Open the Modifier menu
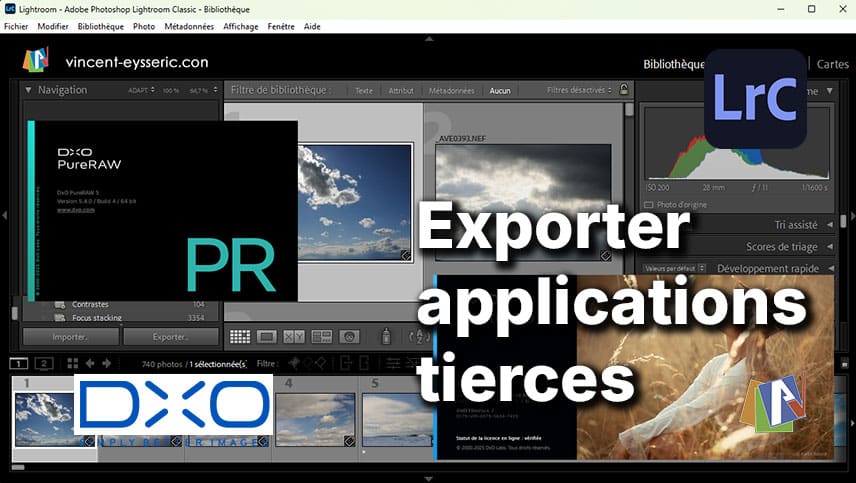This screenshot has height=483, width=856. [x=53, y=26]
